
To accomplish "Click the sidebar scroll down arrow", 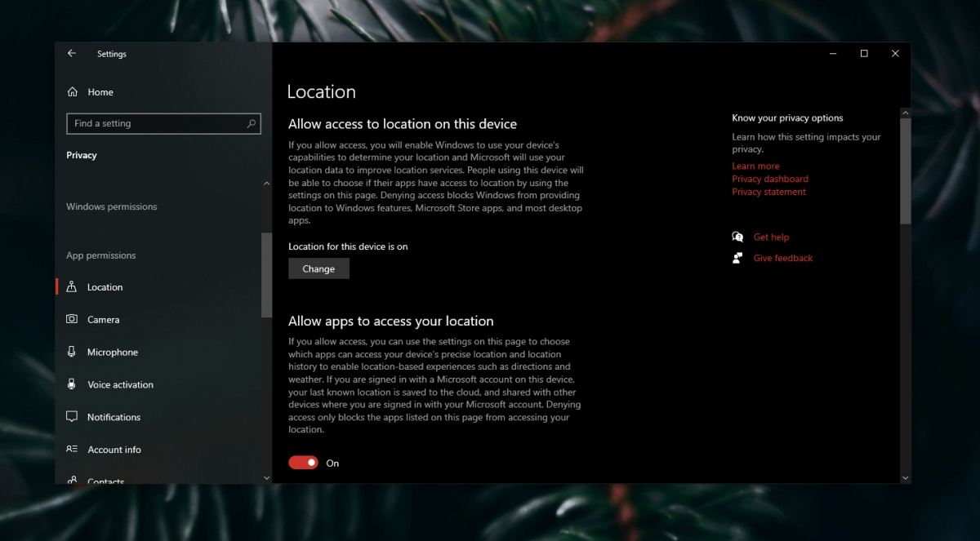I will point(266,477).
